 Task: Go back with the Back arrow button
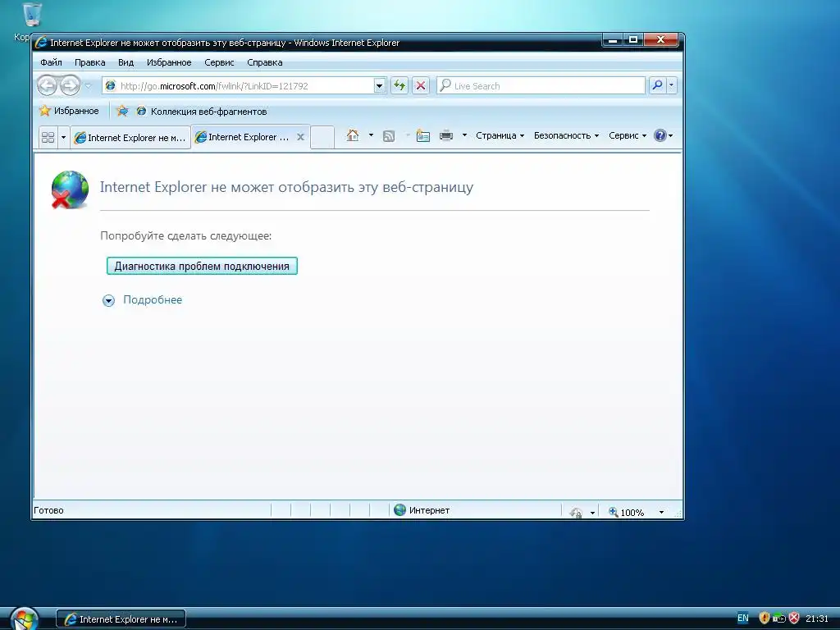pos(47,85)
